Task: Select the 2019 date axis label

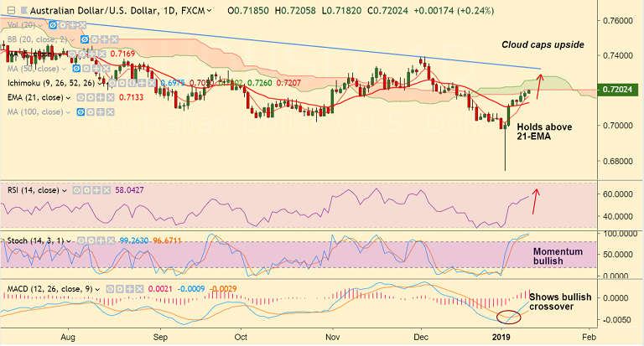Action: tap(501, 337)
